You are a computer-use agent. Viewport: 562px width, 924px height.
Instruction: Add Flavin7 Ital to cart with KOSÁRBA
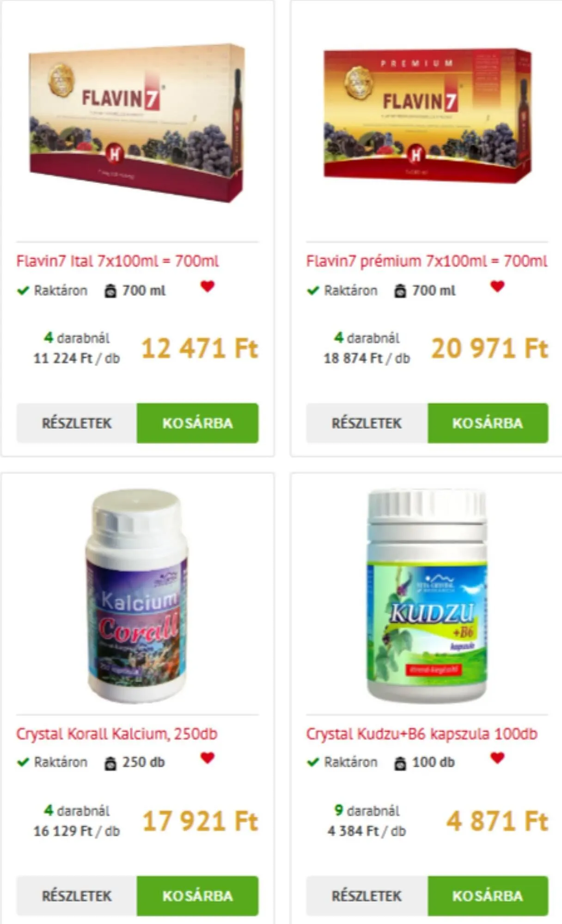198,423
